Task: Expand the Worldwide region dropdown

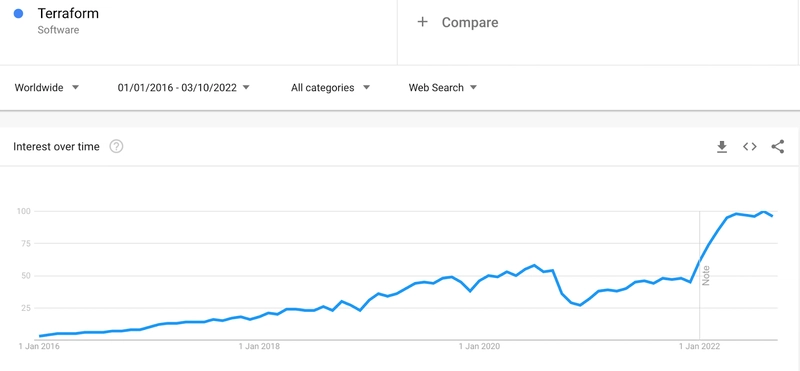Action: (47, 88)
